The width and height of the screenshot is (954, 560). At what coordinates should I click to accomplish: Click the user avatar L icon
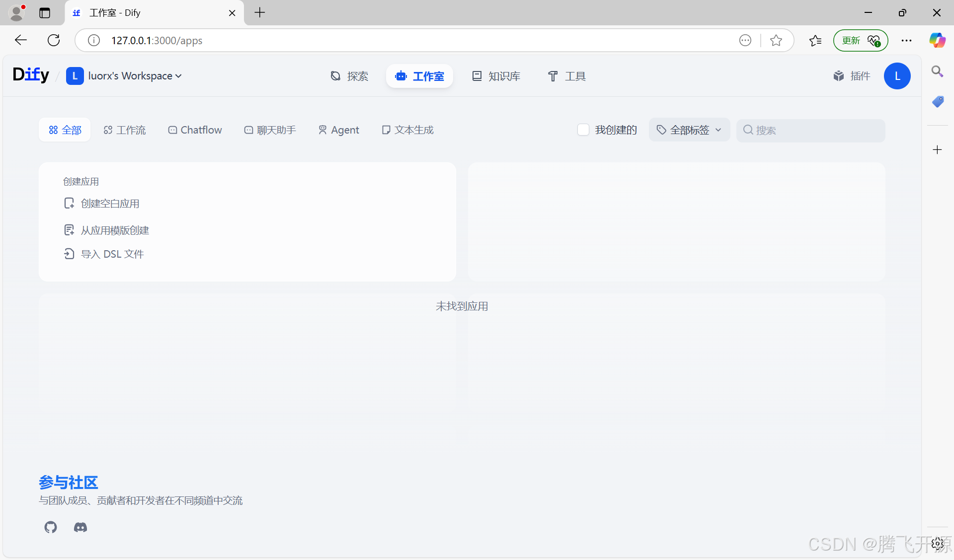897,76
